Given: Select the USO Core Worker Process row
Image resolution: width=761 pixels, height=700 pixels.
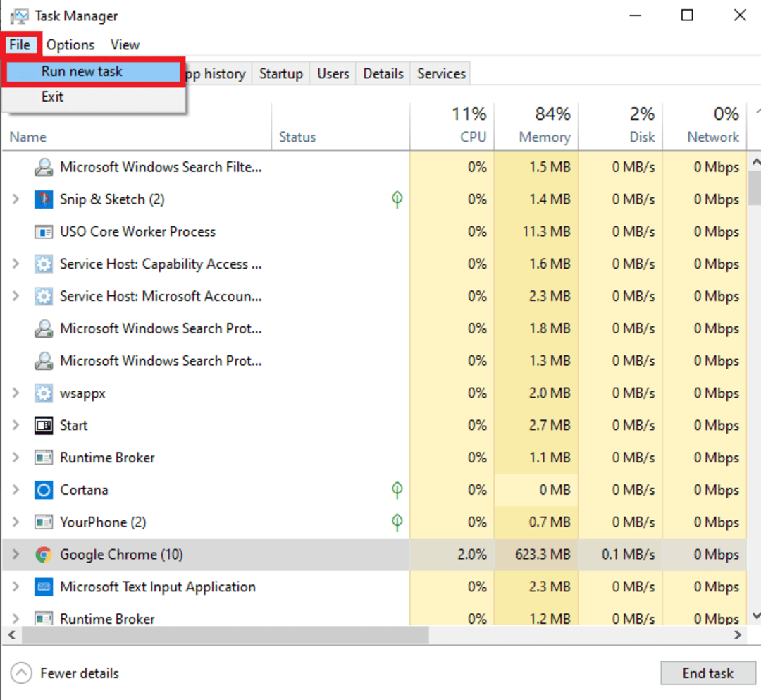Looking at the screenshot, I should [375, 231].
